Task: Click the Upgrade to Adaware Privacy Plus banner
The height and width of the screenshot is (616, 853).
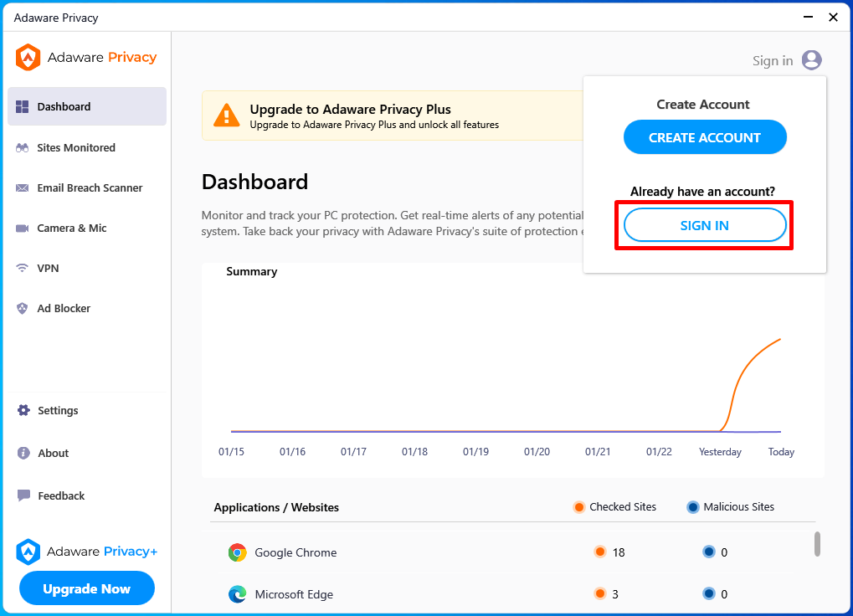Action: tap(393, 116)
